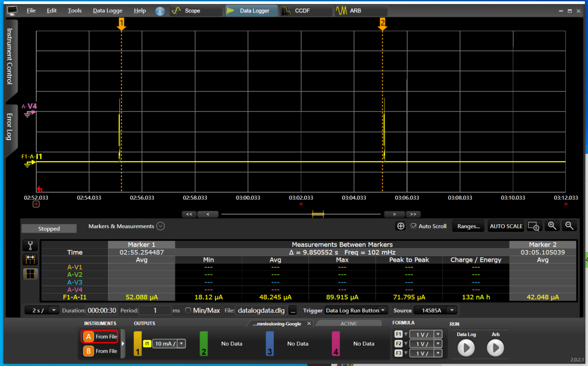This screenshot has width=588, height=366.
Task: Open the Help menu
Action: coord(140,11)
